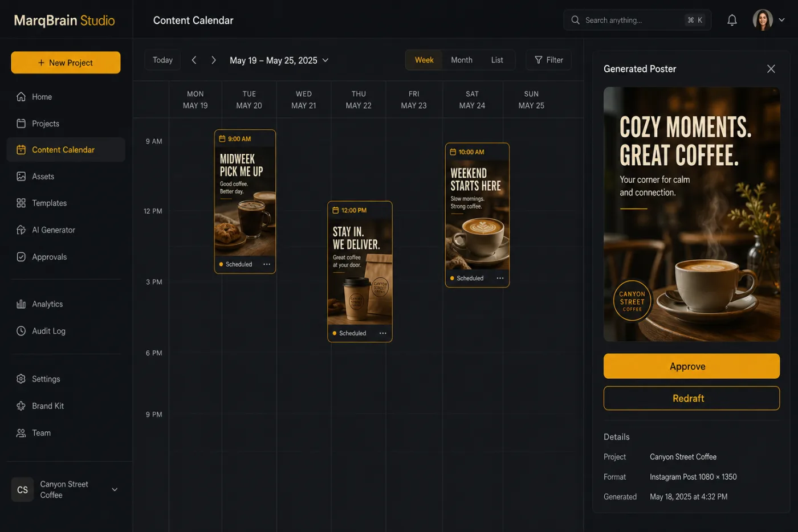Open the Filter dropdown
The height and width of the screenshot is (532, 798).
[548, 60]
